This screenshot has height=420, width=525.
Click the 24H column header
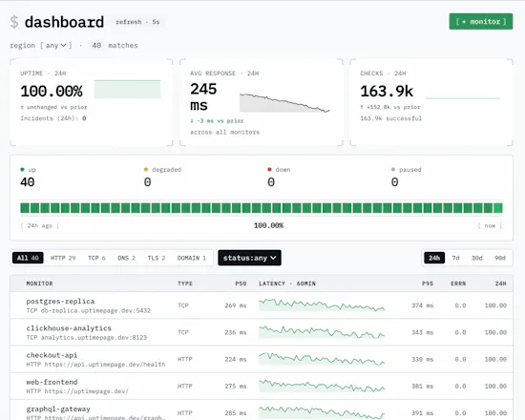[x=501, y=283]
